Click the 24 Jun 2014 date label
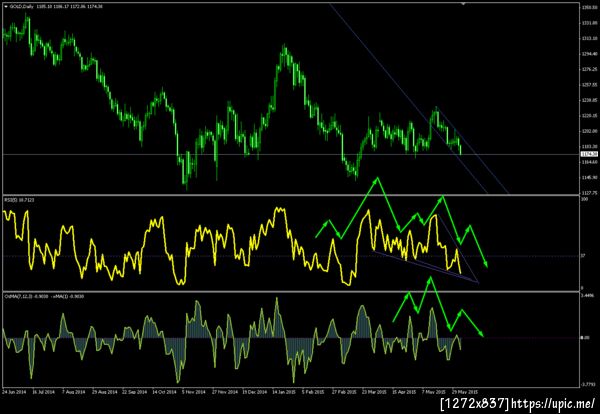 13,392
